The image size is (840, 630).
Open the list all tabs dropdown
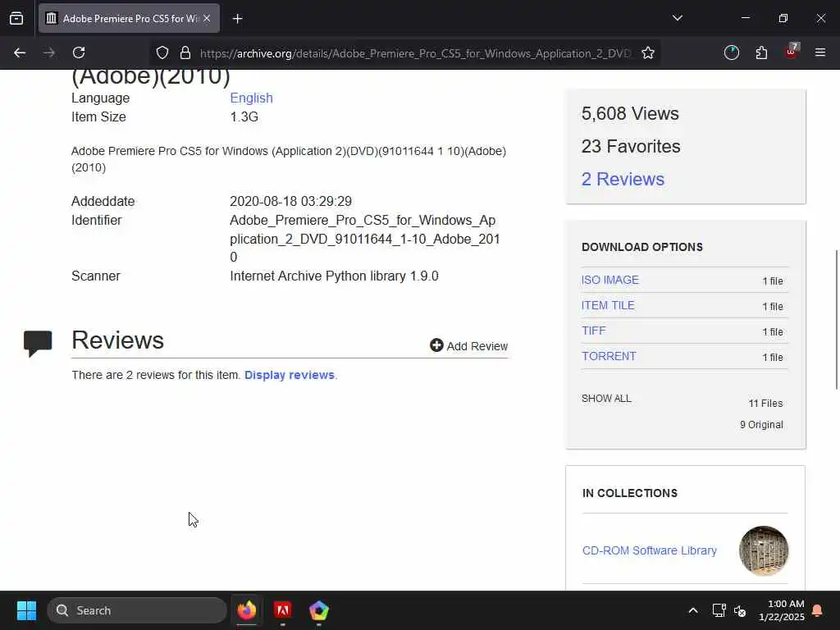tap(677, 18)
